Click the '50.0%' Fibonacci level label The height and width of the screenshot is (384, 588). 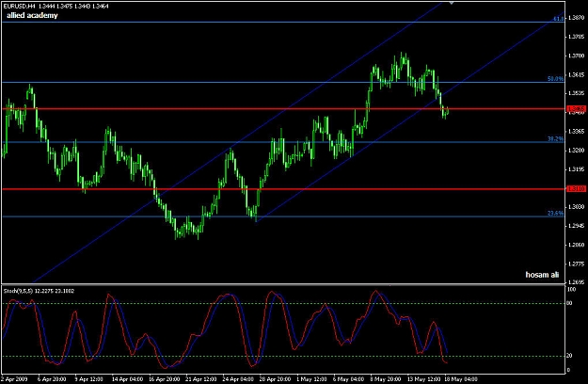555,79
